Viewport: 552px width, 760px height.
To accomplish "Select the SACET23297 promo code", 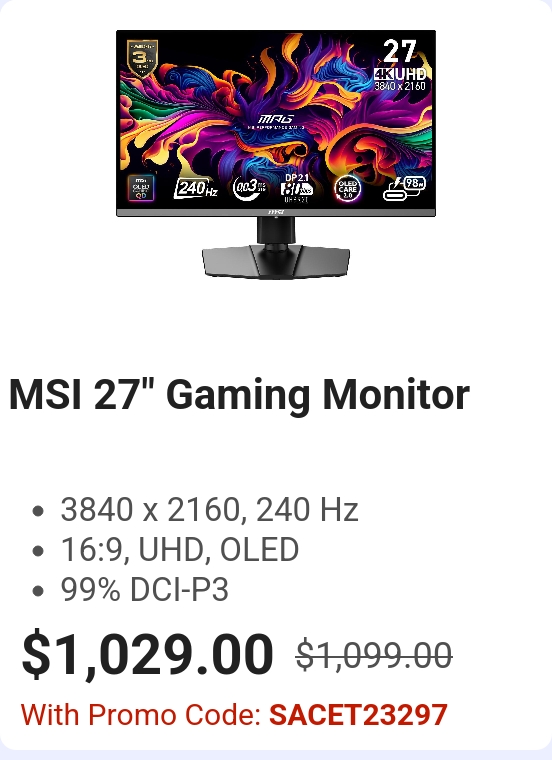I will pos(358,714).
